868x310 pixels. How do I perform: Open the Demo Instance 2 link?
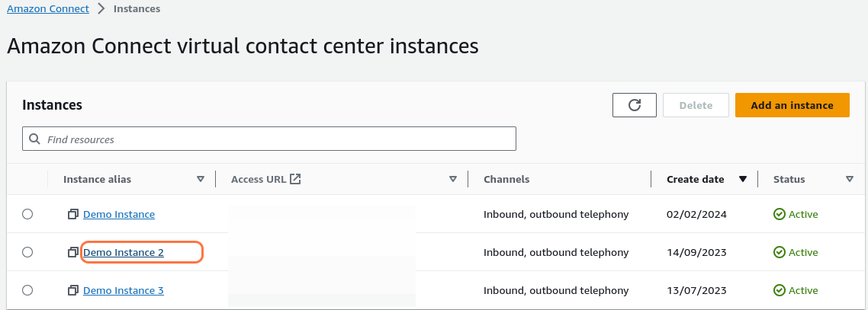coord(124,252)
